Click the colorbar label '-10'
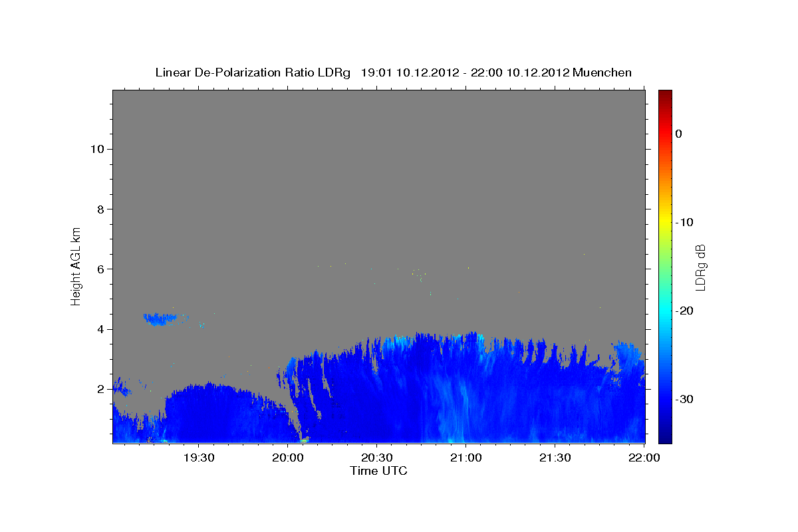Image resolution: width=798 pixels, height=532 pixels. (x=684, y=222)
